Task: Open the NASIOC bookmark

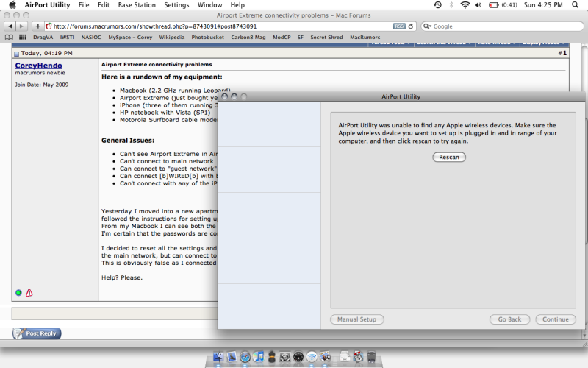Action: pos(91,38)
